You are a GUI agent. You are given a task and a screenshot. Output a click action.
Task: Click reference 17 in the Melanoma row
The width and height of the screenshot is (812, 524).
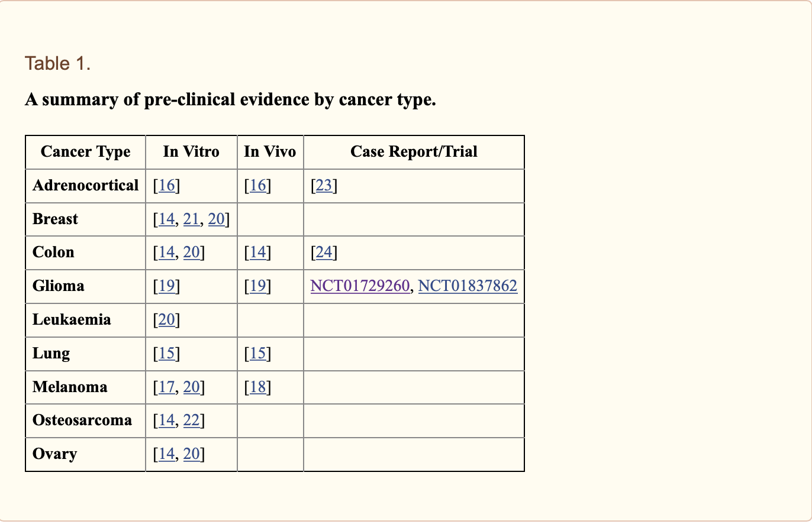click(166, 387)
